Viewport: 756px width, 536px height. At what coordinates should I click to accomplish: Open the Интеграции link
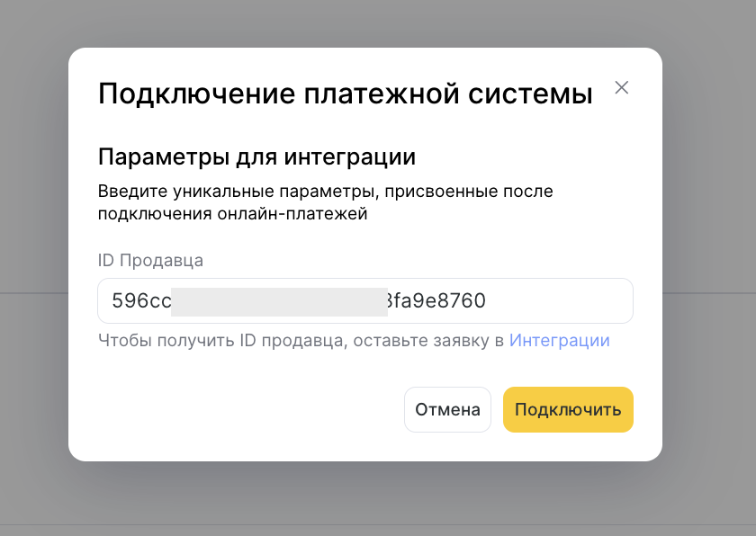[x=559, y=341]
